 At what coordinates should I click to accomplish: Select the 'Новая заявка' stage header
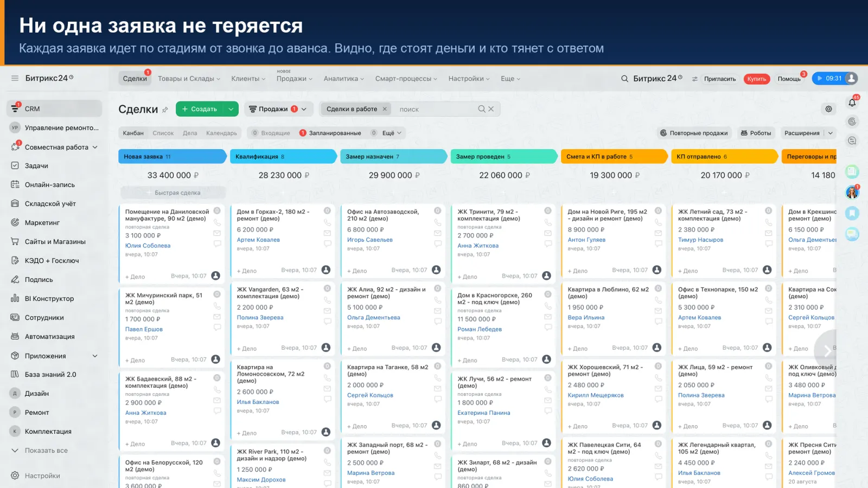click(x=171, y=156)
